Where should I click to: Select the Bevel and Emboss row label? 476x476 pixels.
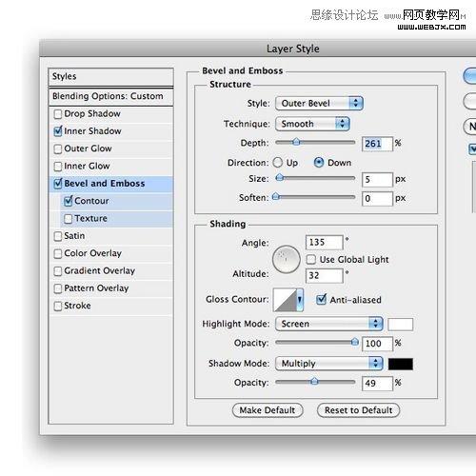pyautogui.click(x=105, y=184)
